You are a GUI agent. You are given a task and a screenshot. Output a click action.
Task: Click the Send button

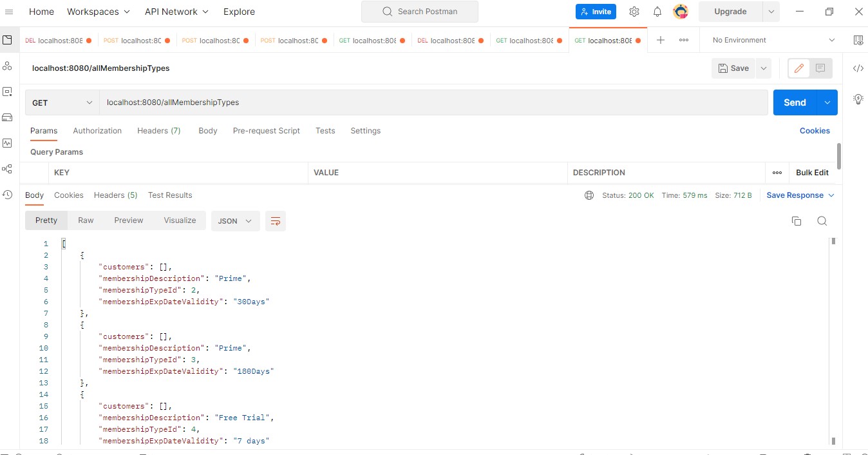[794, 102]
